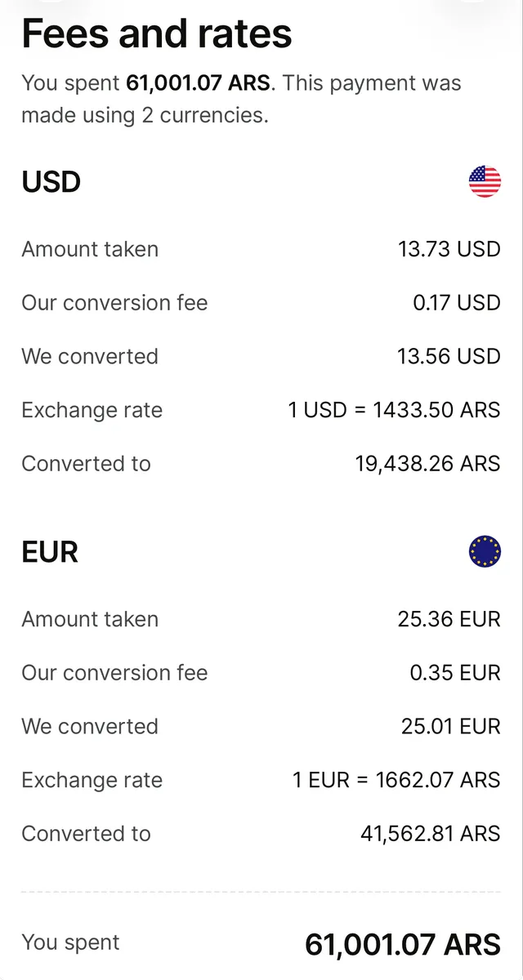The height and width of the screenshot is (980, 523).
Task: Click the 13.56 USD converted value
Action: pos(449,356)
